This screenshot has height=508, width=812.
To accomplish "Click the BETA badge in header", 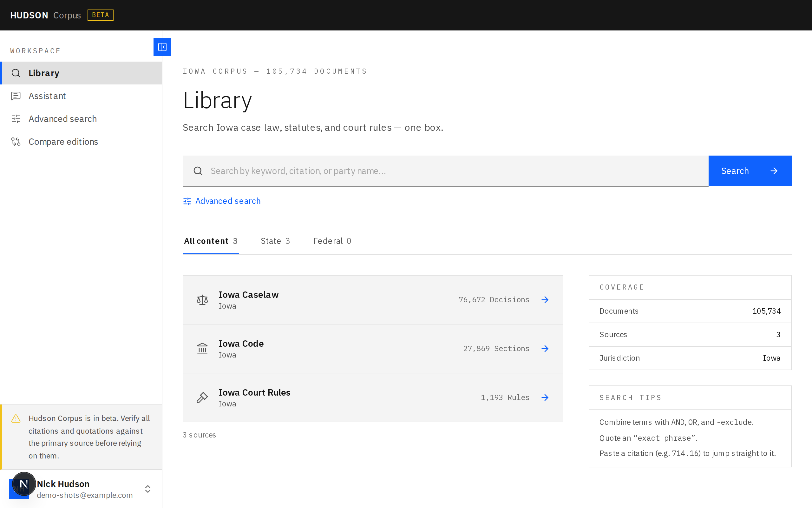I will click(x=101, y=15).
